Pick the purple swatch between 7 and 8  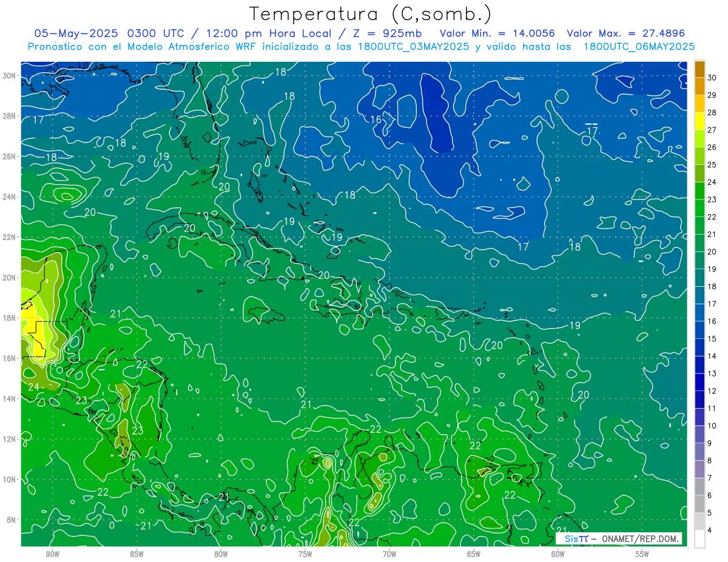coord(699,469)
